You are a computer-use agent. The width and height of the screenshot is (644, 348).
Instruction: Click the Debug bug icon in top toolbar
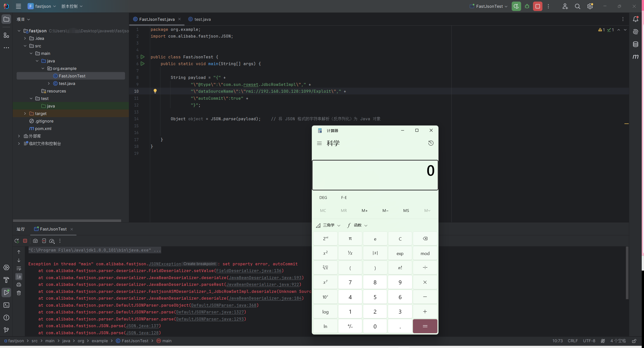pos(527,6)
